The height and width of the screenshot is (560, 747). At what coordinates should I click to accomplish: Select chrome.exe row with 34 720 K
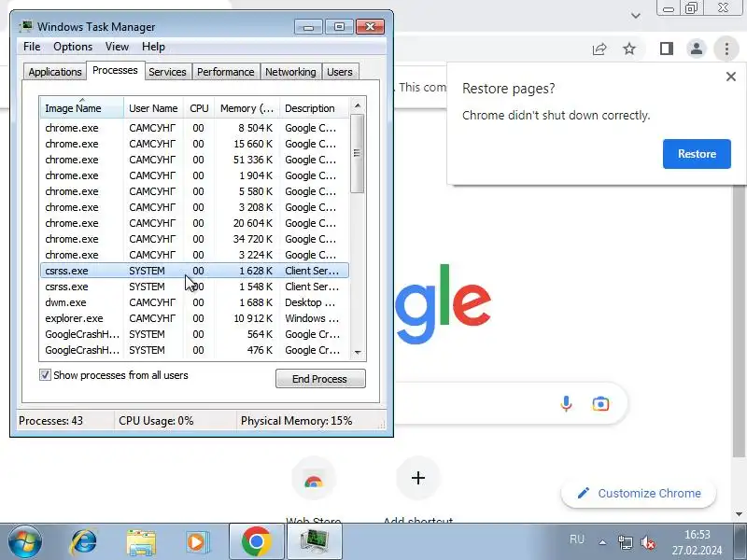tap(194, 239)
